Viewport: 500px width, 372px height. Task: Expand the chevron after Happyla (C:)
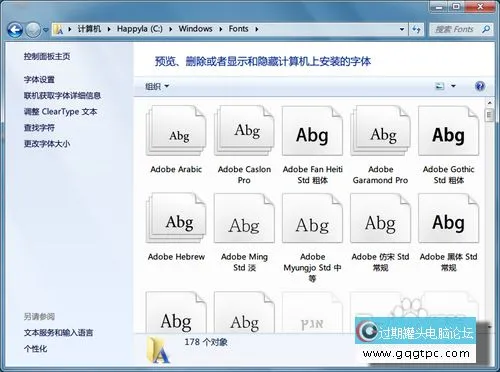coord(170,29)
